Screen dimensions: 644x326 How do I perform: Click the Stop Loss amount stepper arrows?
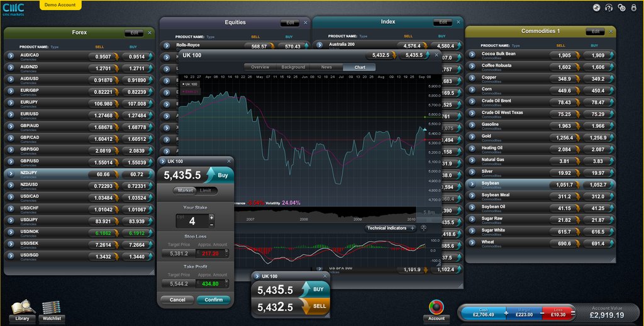pyautogui.click(x=226, y=253)
